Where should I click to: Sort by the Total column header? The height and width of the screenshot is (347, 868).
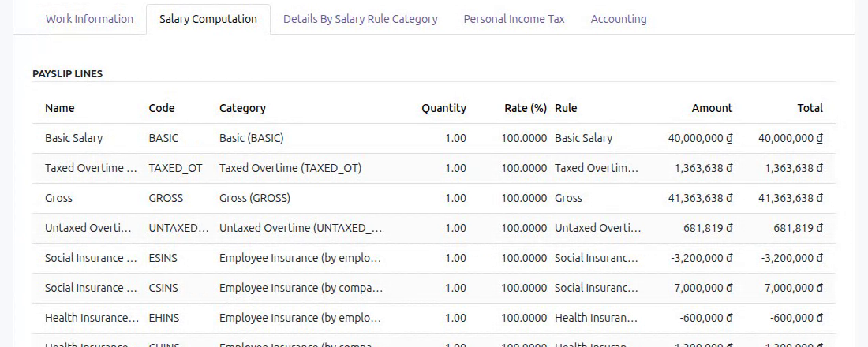click(810, 109)
